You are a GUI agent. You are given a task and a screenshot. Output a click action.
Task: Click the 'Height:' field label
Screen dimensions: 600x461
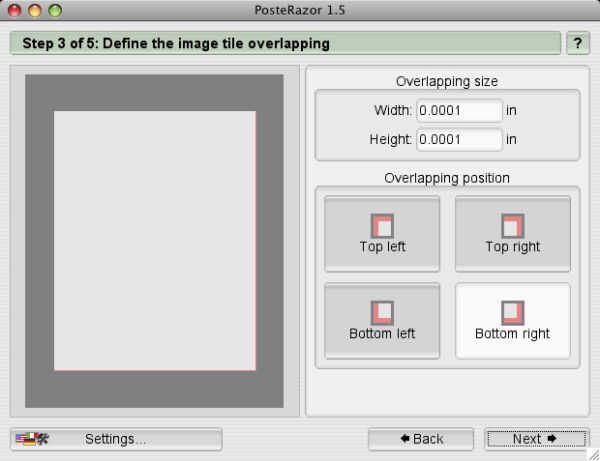[x=390, y=139]
